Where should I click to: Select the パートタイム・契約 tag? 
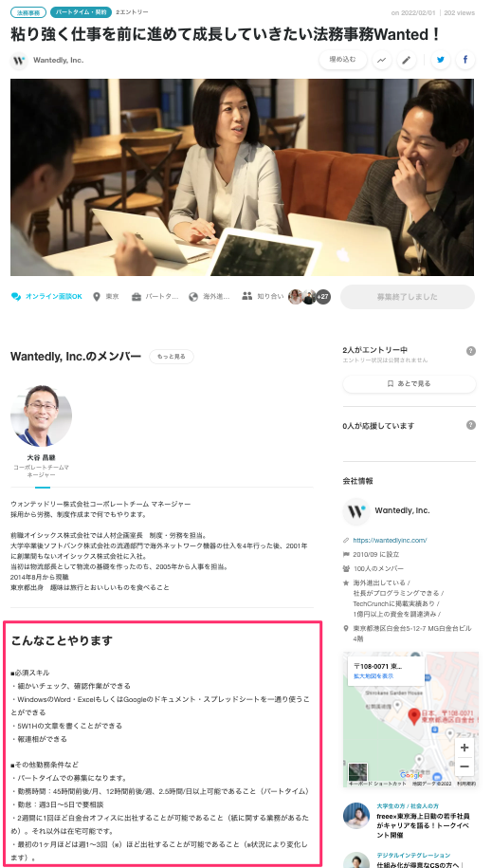tap(81, 12)
